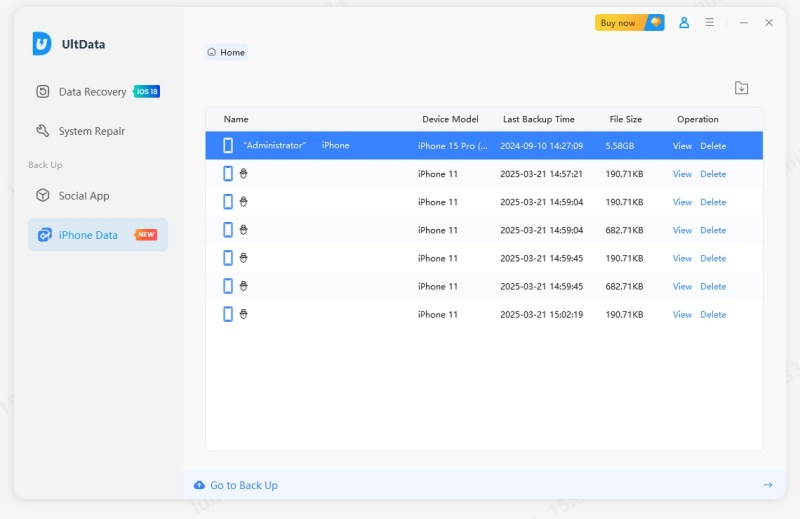Open the user account icon
Image resolution: width=800 pixels, height=519 pixels.
[684, 22]
